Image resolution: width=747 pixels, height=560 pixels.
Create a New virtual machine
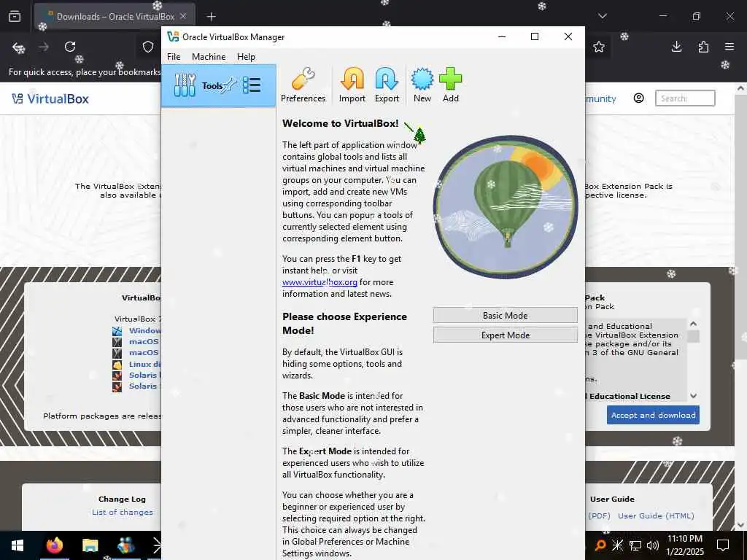(422, 85)
